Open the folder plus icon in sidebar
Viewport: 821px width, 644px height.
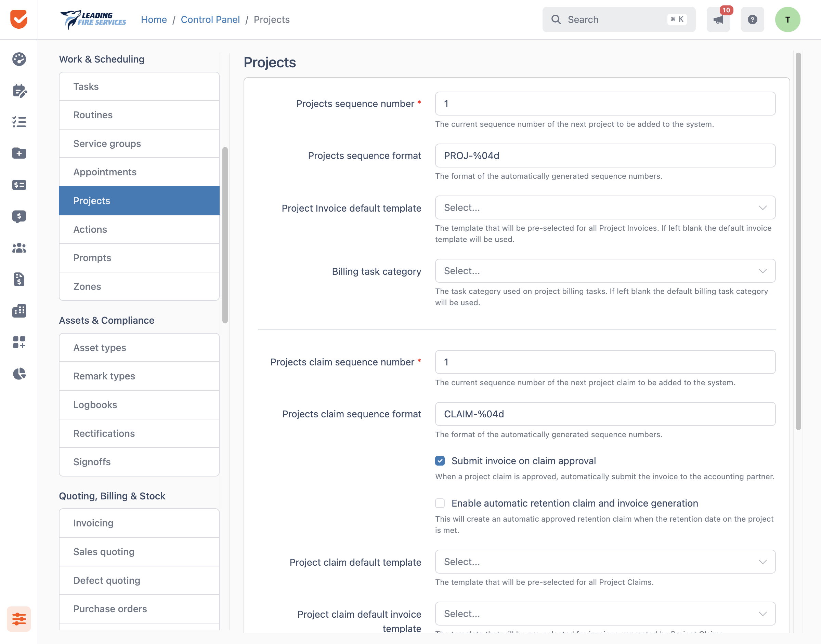pos(19,153)
